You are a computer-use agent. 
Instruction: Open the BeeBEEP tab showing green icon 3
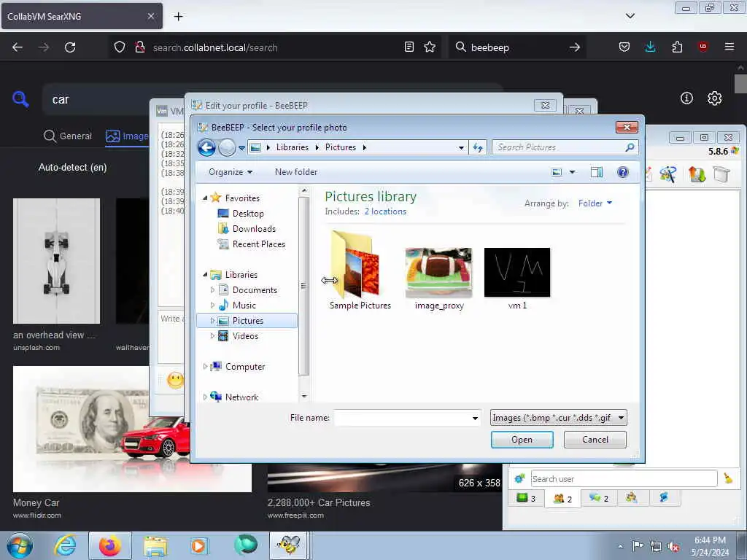click(527, 498)
